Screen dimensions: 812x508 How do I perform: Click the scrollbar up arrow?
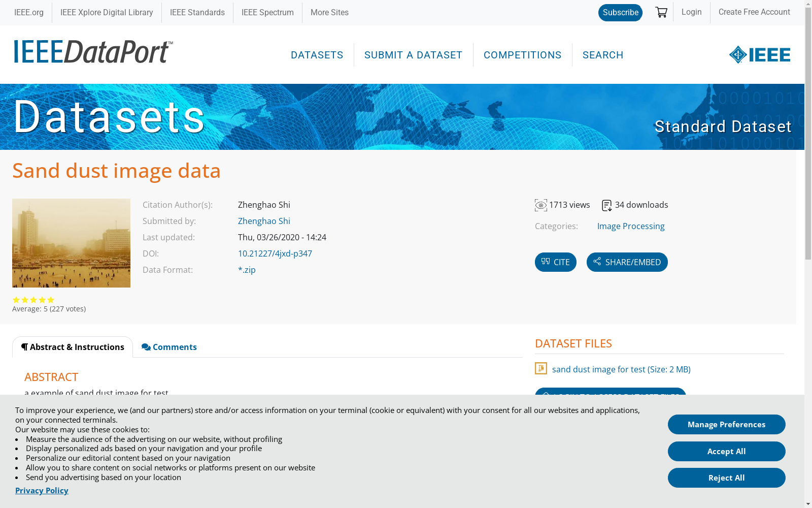808,4
